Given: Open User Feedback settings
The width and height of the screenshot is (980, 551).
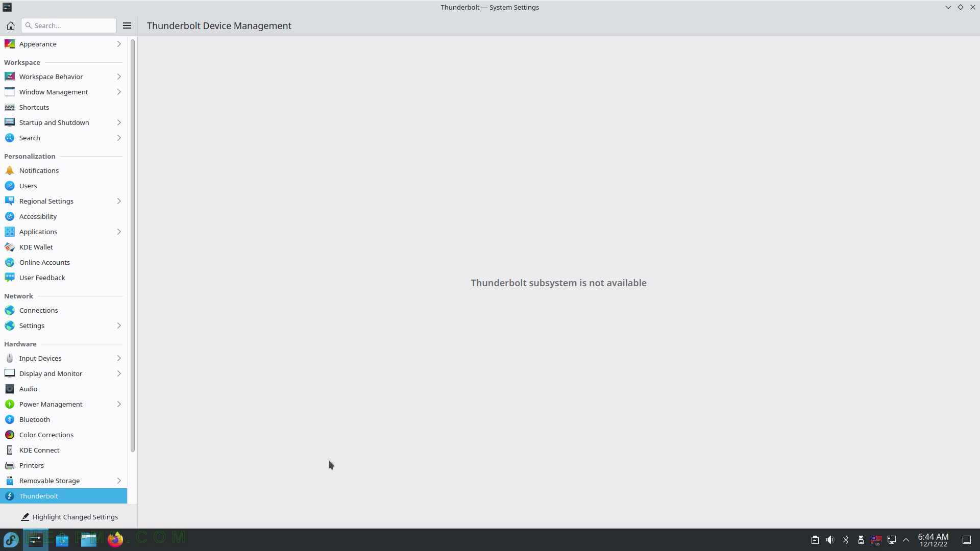Looking at the screenshot, I should point(63,278).
